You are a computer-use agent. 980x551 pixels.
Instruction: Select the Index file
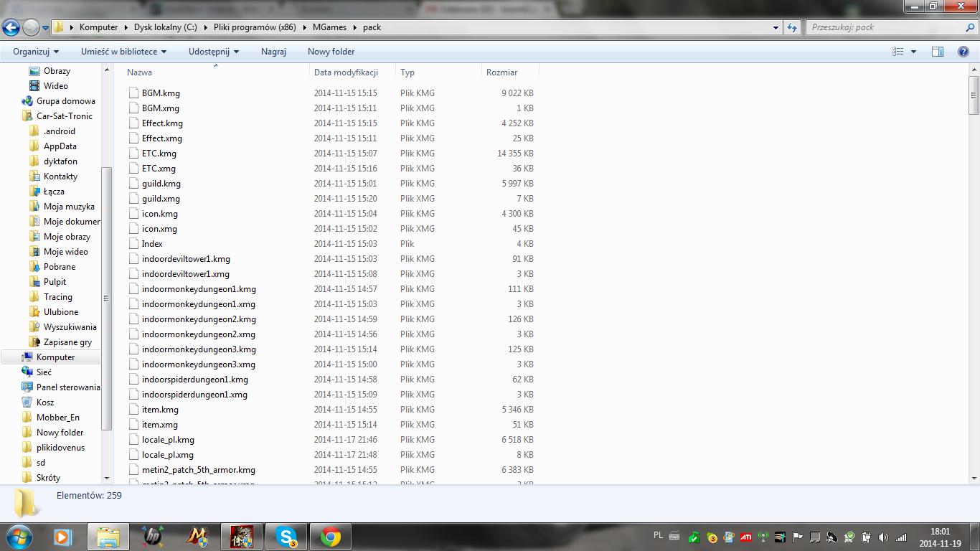click(152, 244)
